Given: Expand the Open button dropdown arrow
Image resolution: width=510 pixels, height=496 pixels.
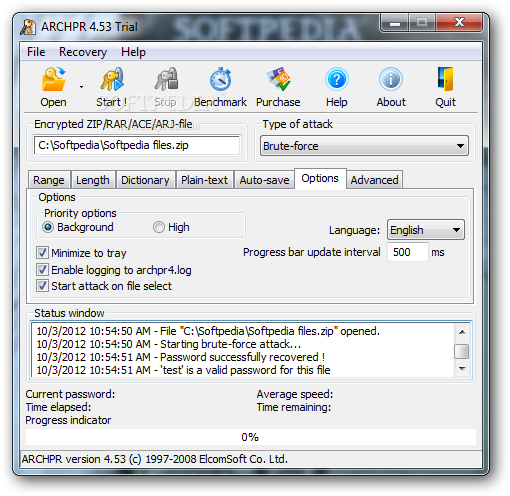Looking at the screenshot, I should point(81,87).
